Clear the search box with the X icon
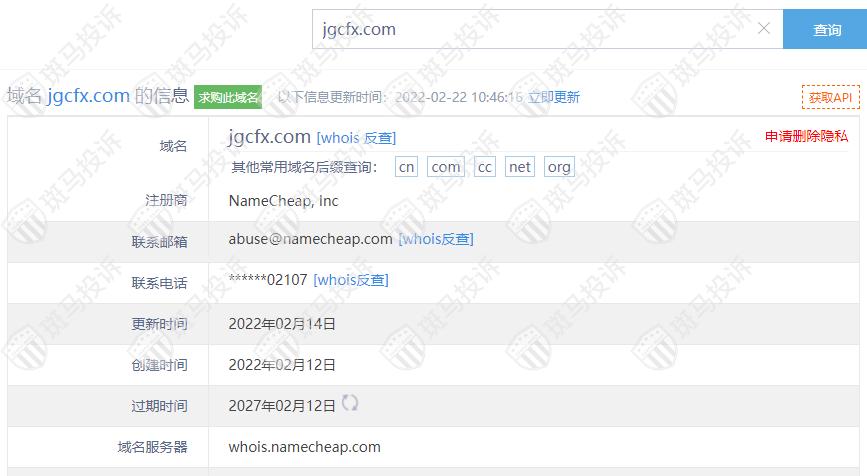Screen dimensions: 867x476 764,28
